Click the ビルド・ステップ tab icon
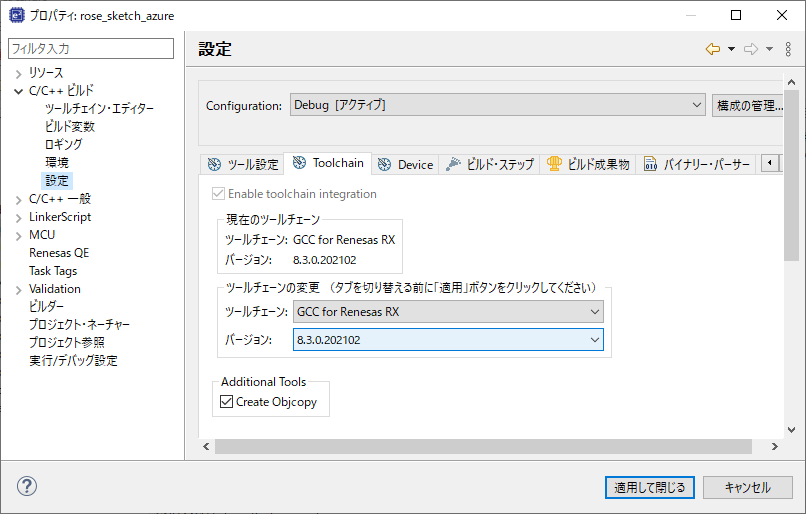The image size is (806, 514). 453,164
